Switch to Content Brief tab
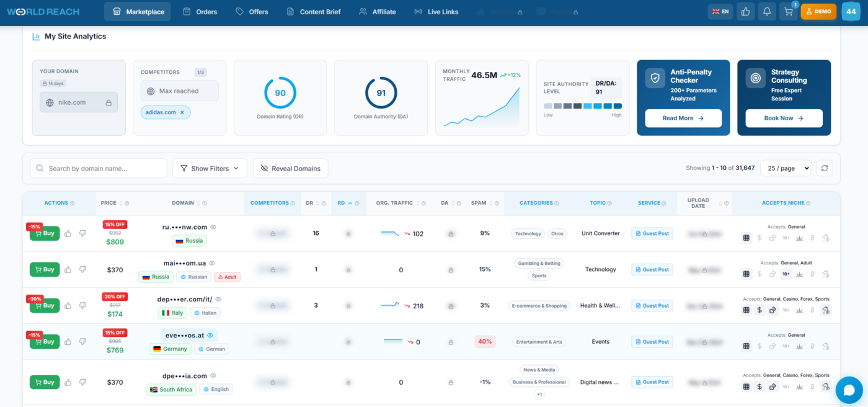The width and height of the screenshot is (868, 407). tap(314, 12)
